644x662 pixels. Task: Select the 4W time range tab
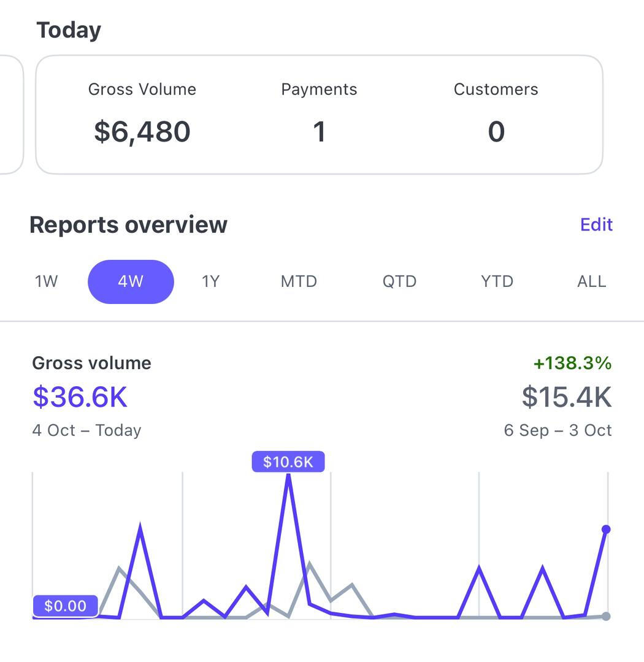(x=131, y=281)
